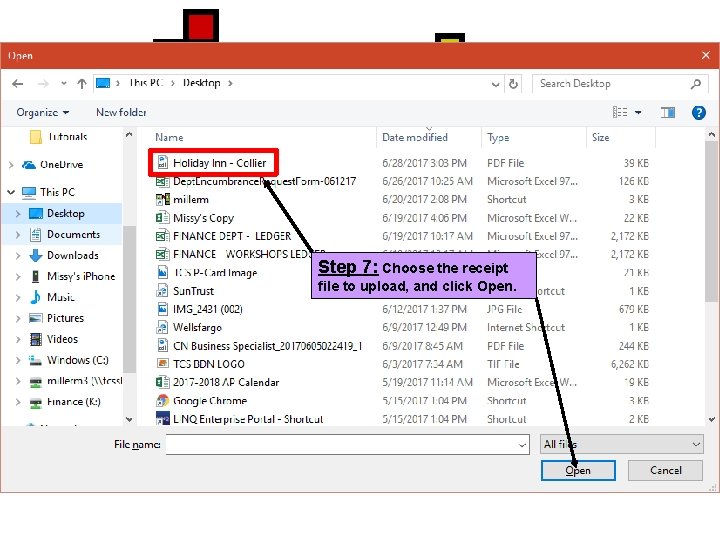Sort by the Type column header
This screenshot has width=720, height=540.
(498, 137)
